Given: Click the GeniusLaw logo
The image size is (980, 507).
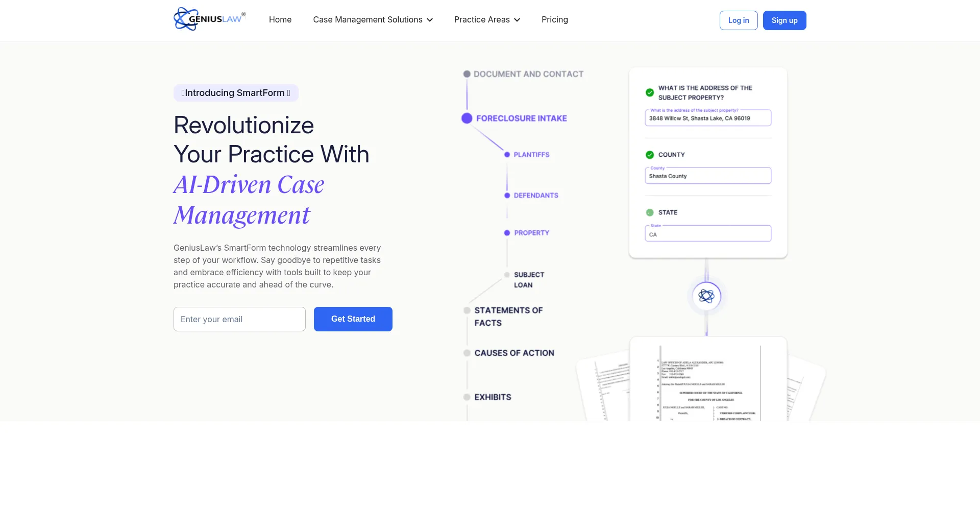Looking at the screenshot, I should [x=209, y=19].
